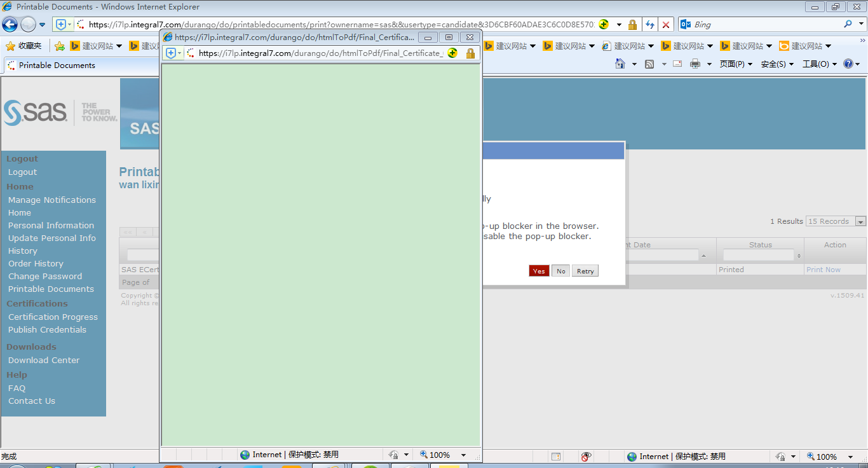Click the SAS logo

coord(36,113)
